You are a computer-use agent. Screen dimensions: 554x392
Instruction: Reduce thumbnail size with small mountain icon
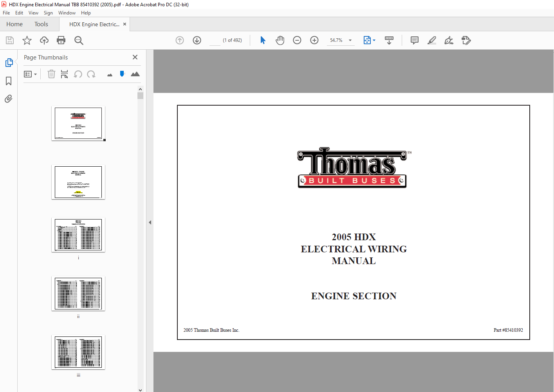tap(110, 75)
